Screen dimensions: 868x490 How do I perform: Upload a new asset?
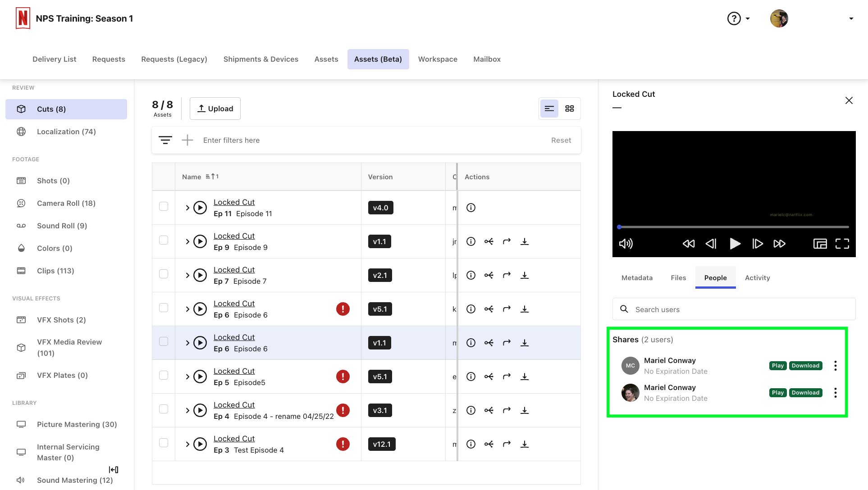[215, 108]
